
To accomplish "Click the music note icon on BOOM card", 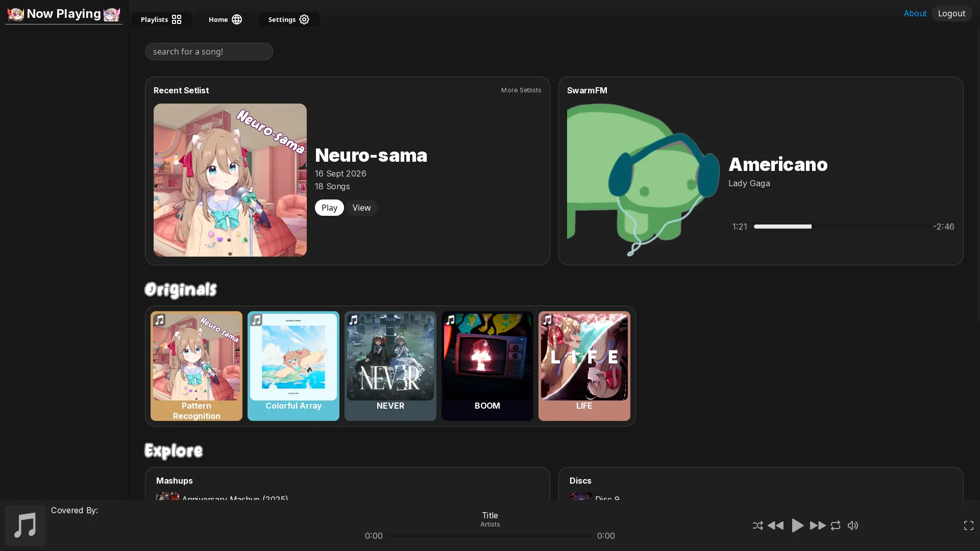I will click(x=450, y=320).
